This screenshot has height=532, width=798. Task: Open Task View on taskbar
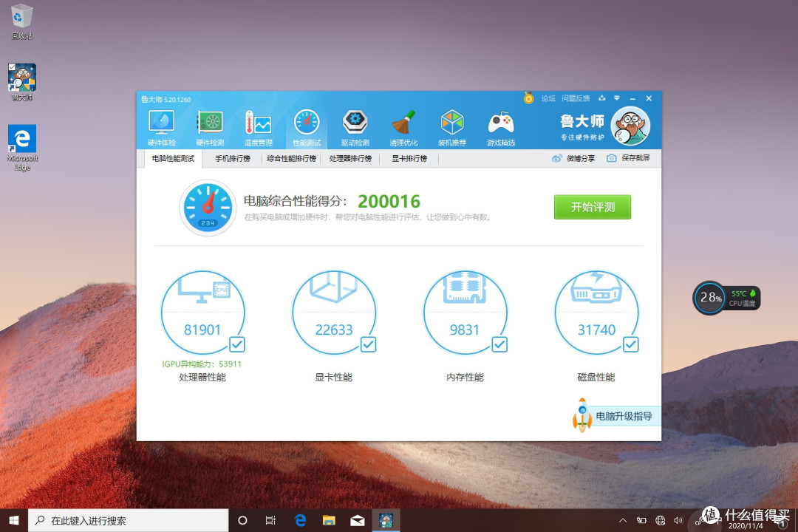coord(270,520)
